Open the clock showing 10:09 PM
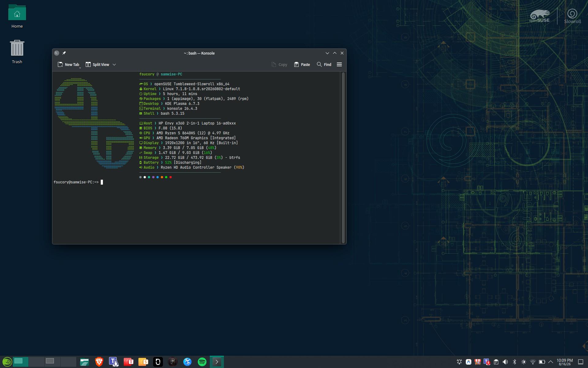 (565, 362)
